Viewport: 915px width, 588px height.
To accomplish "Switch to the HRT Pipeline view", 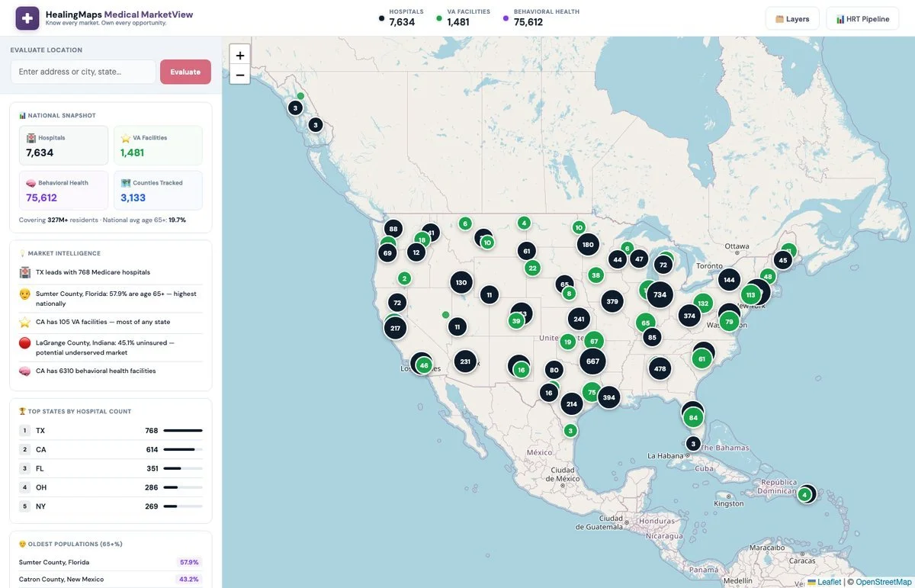I will (862, 18).
